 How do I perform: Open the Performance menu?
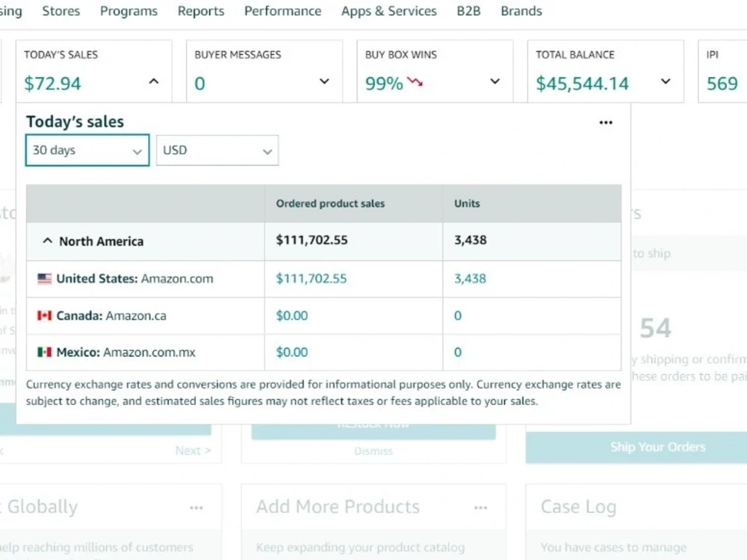(282, 11)
